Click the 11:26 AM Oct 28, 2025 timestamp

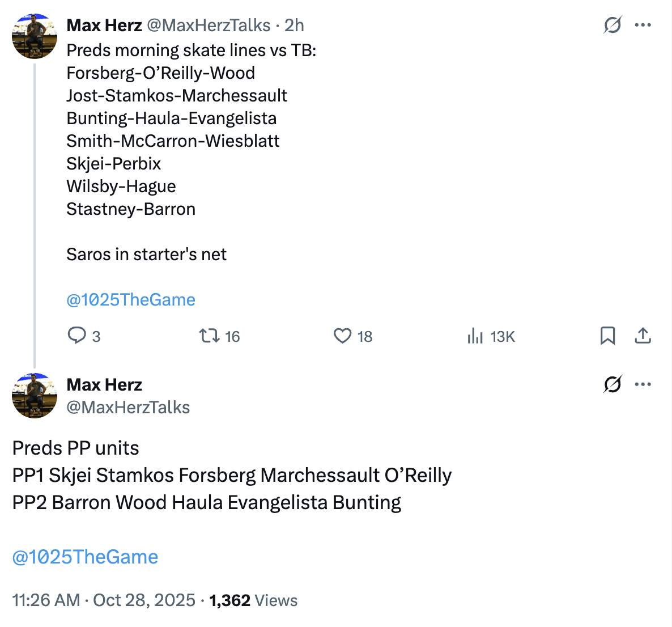[x=104, y=600]
